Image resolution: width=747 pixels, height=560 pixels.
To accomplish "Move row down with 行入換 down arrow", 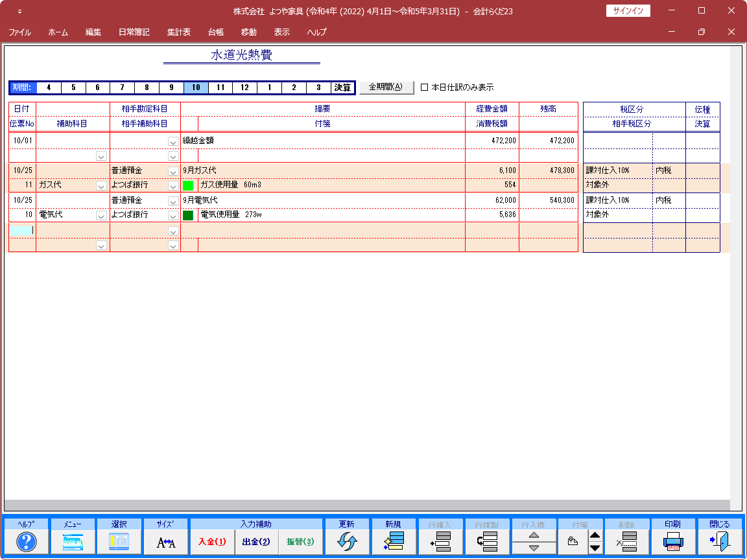I will pyautogui.click(x=534, y=548).
